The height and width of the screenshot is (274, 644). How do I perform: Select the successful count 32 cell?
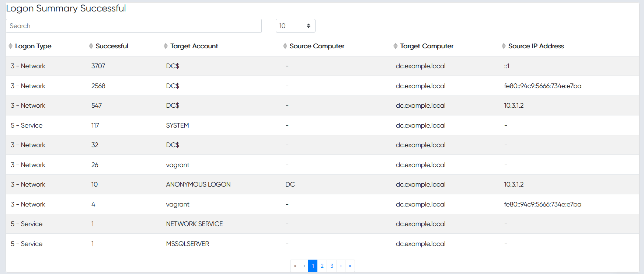click(95, 145)
